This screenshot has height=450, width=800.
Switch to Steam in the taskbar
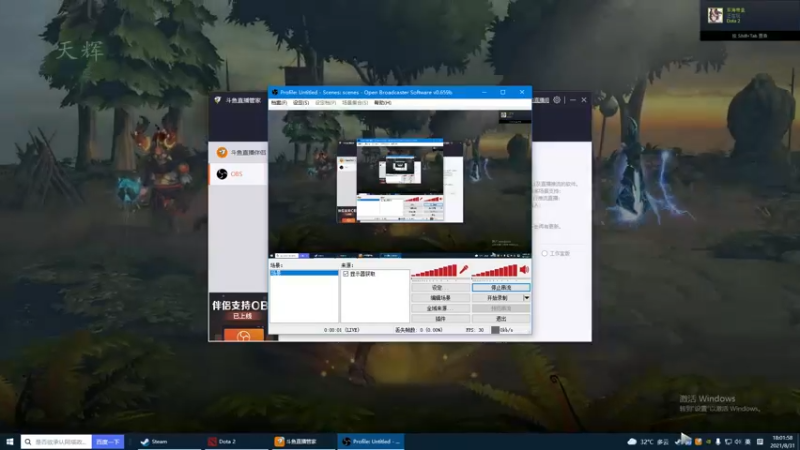(168, 441)
